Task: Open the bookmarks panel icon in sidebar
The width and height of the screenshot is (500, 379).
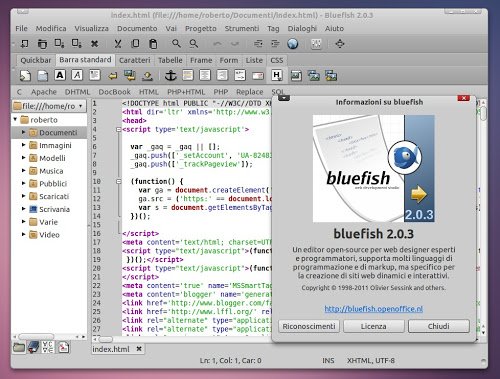Action: [x=34, y=347]
